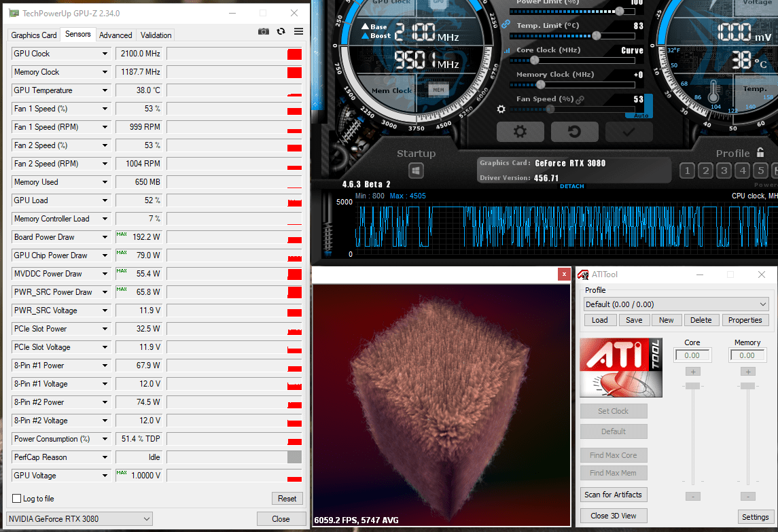Image resolution: width=778 pixels, height=532 pixels.
Task: Click the Core Clock slider handle in Afterburner
Action: pyautogui.click(x=534, y=60)
